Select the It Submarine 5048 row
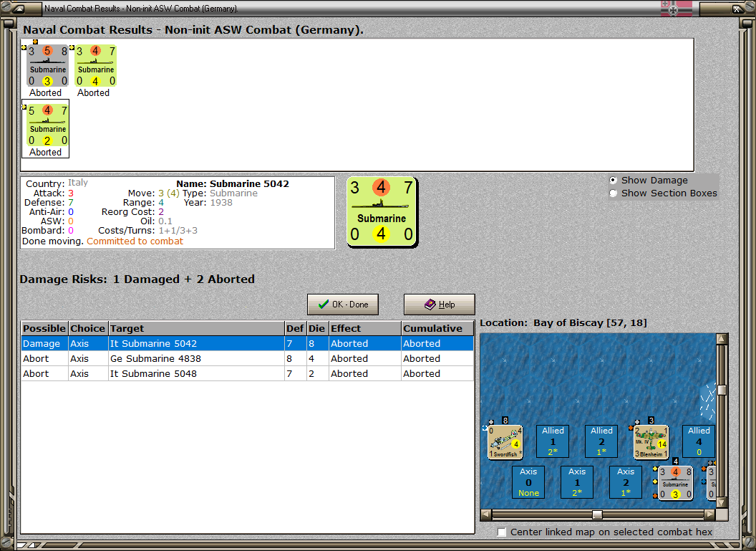 coord(247,373)
